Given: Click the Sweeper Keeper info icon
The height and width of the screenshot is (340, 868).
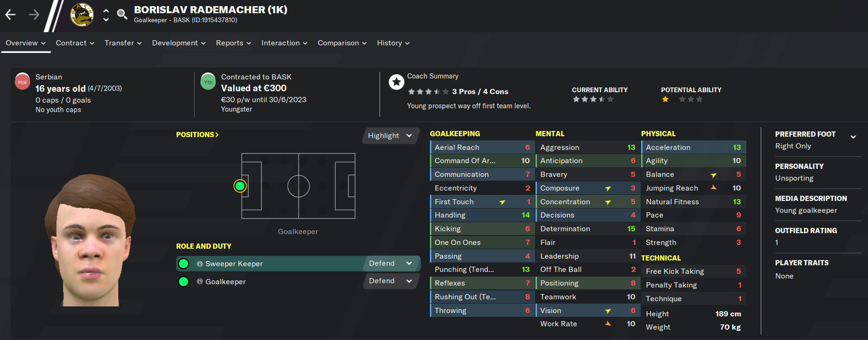Looking at the screenshot, I should coord(200,264).
